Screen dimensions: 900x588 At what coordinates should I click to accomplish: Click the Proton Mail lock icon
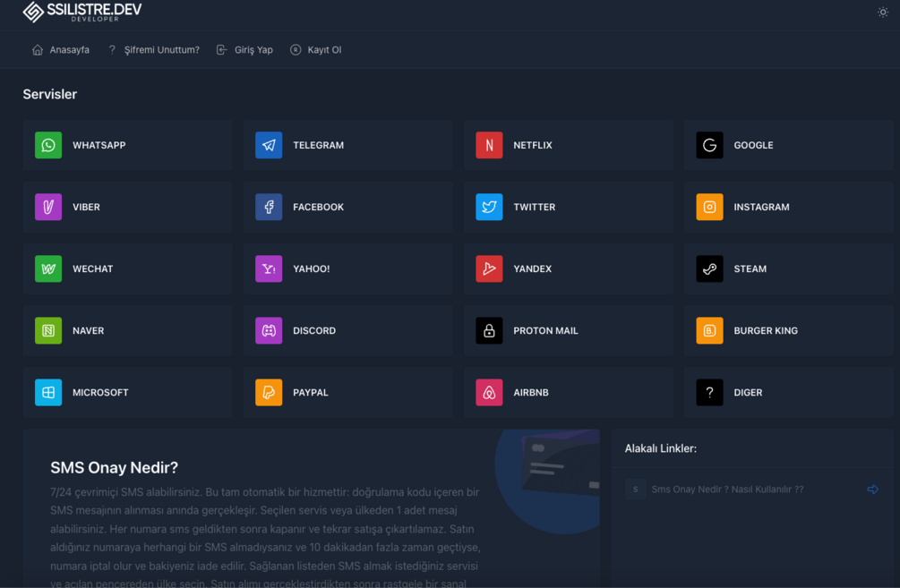489,331
